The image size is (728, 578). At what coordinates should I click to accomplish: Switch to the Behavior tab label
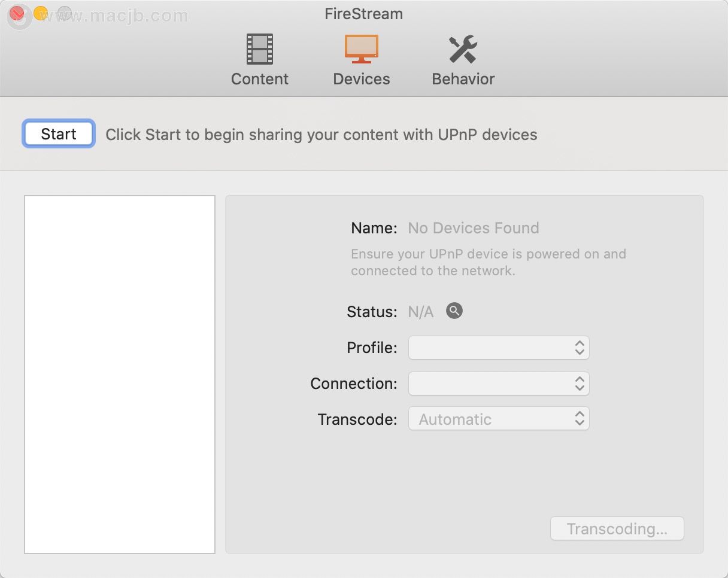463,79
